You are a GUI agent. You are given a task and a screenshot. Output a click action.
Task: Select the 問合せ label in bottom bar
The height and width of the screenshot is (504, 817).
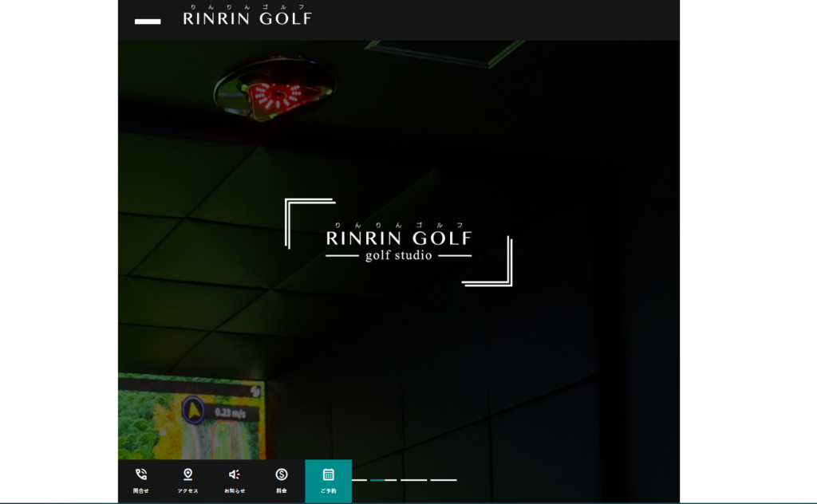tap(141, 491)
